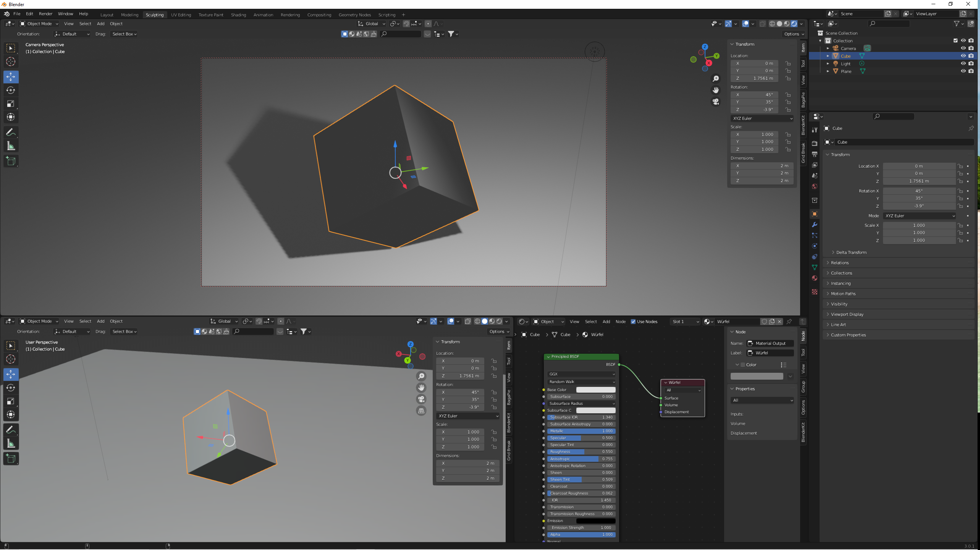Select the 3D Cursor tool in top viewport
This screenshot has width=980, height=550.
point(11,61)
